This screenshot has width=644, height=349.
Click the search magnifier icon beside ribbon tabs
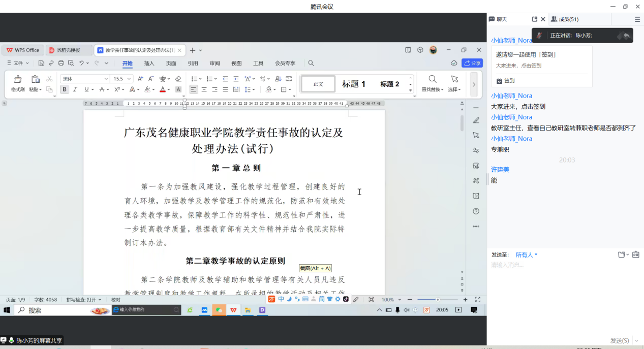[311, 64]
